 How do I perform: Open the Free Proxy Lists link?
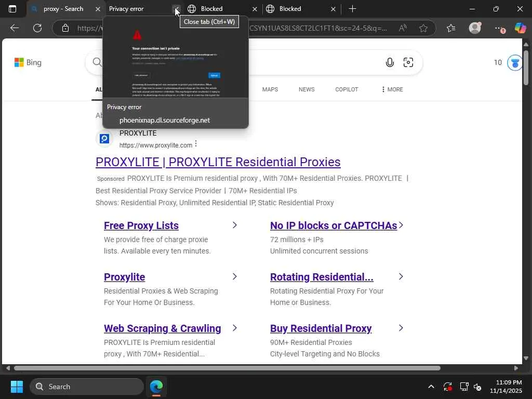coord(141,225)
